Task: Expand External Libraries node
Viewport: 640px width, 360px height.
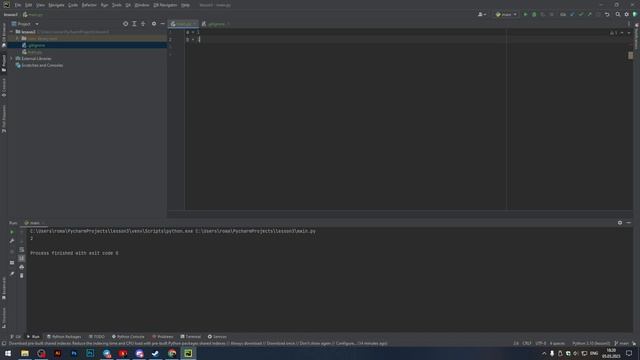Action: tap(12, 59)
